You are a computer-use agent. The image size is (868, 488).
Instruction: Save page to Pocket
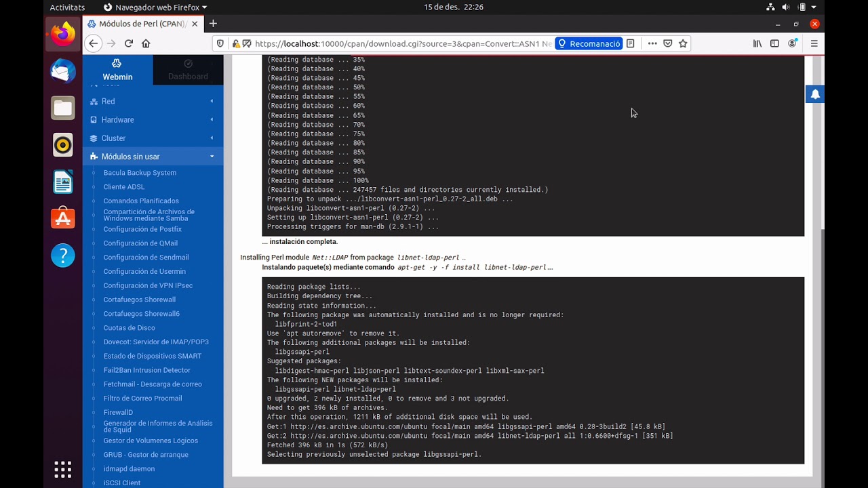668,43
